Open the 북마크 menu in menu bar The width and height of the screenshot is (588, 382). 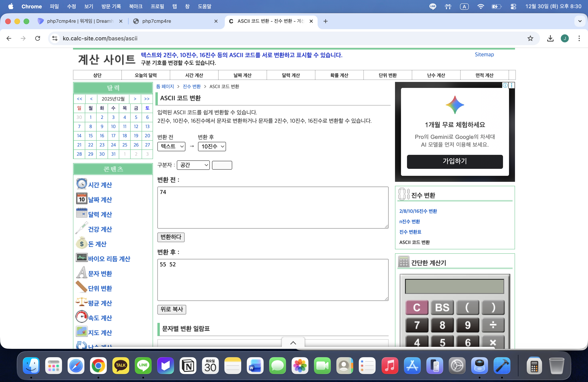pos(136,6)
